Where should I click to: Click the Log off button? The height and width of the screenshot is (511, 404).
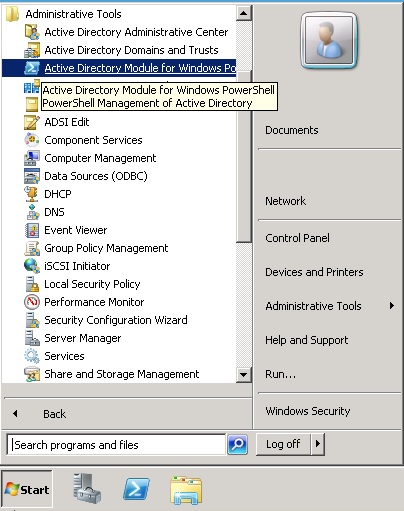point(283,444)
